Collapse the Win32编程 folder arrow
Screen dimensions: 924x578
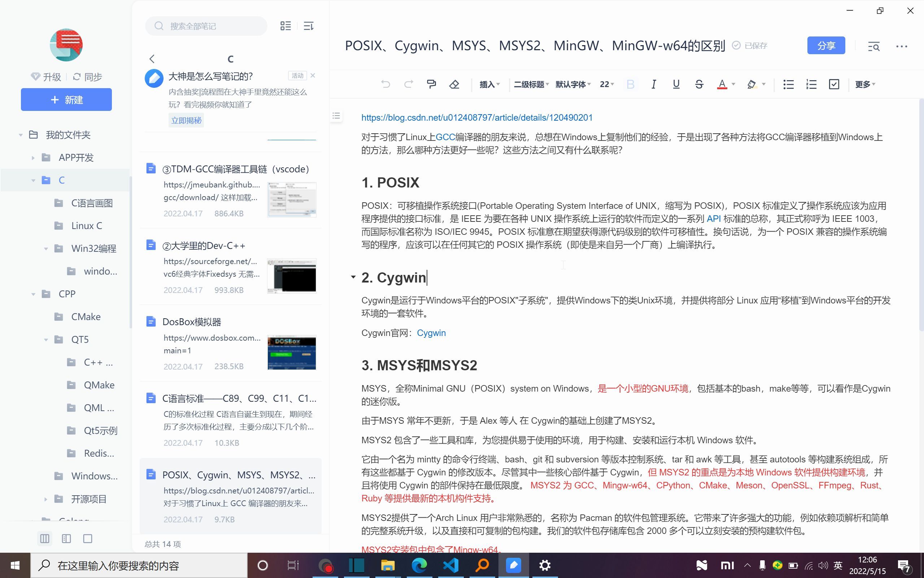46,249
